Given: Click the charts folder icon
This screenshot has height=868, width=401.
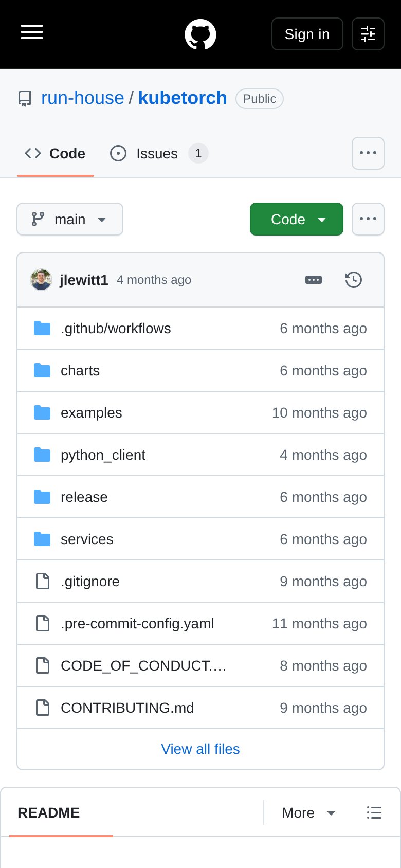Looking at the screenshot, I should point(42,370).
